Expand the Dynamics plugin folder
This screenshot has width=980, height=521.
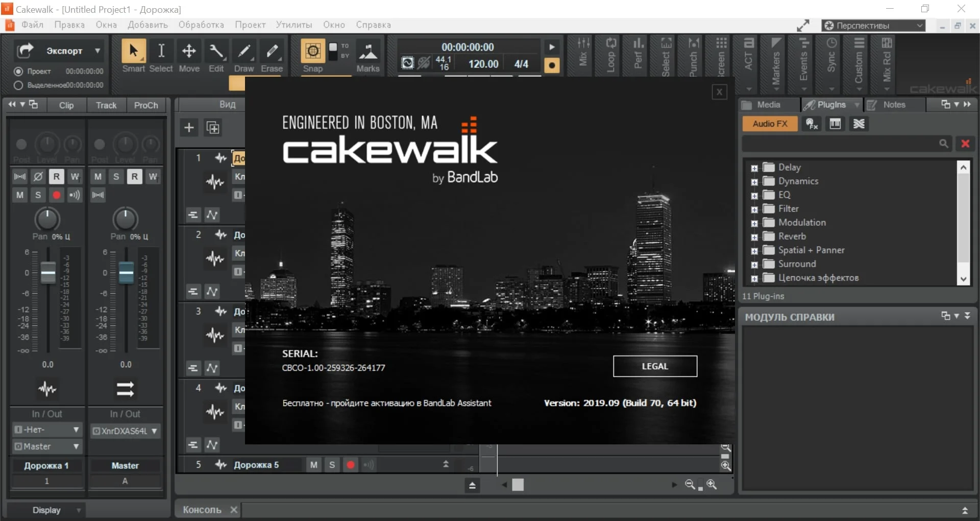pos(754,182)
